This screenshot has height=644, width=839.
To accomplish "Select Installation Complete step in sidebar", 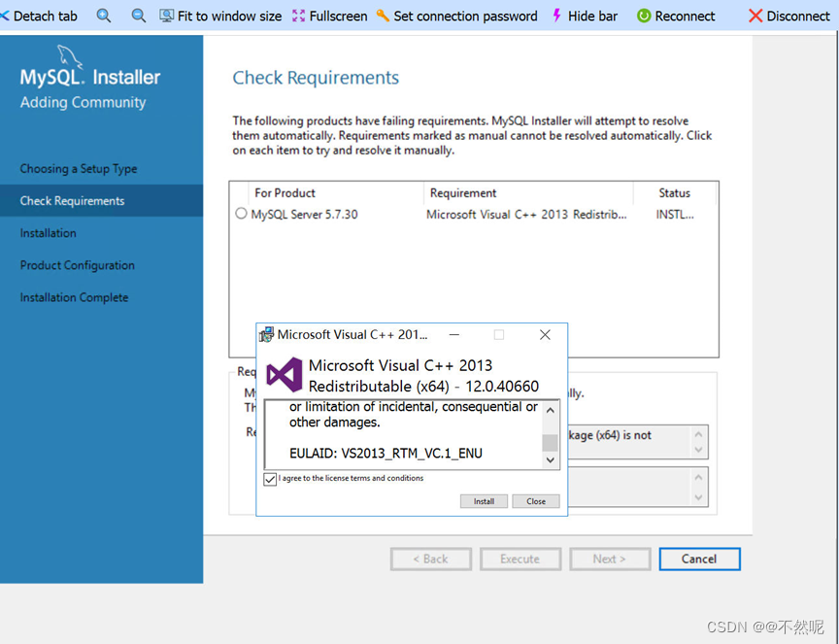I will 75,297.
